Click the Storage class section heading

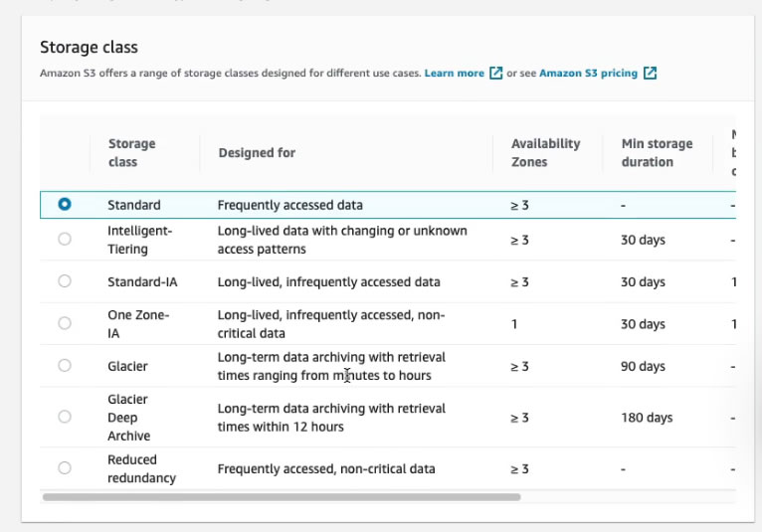[x=89, y=47]
